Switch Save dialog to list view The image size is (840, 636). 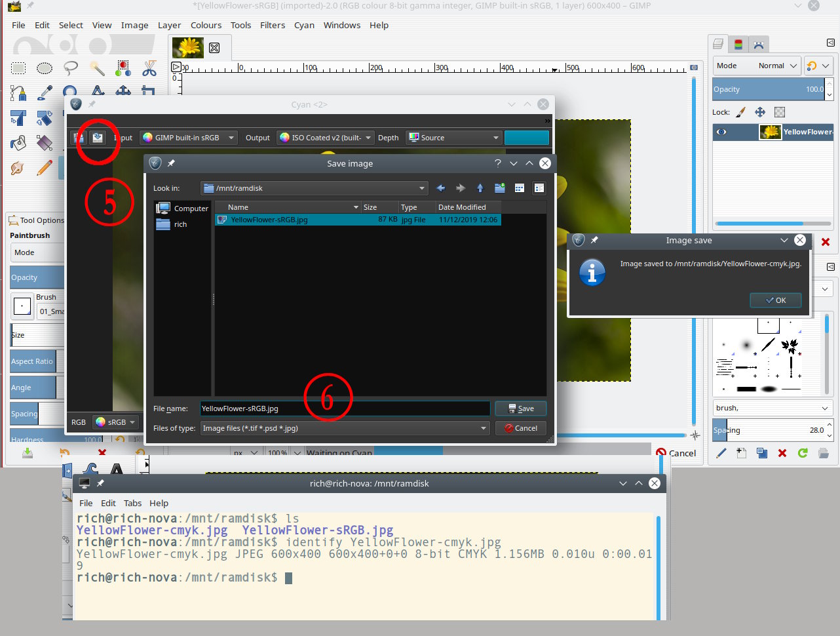pos(520,188)
